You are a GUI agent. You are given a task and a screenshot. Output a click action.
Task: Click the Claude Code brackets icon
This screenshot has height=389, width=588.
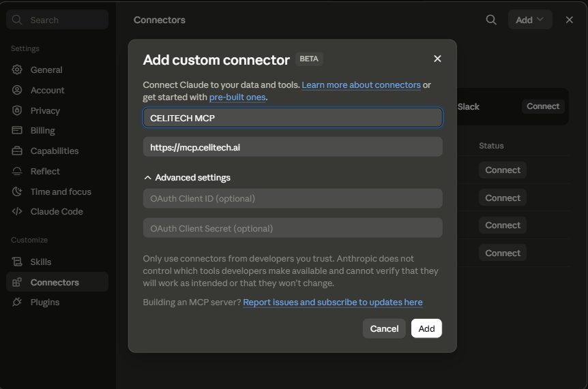point(17,212)
